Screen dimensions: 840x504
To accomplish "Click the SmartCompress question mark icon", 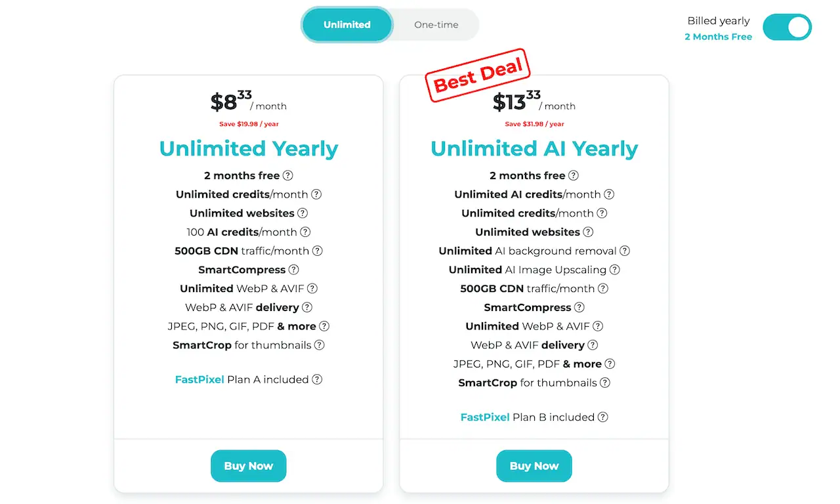I will (293, 270).
